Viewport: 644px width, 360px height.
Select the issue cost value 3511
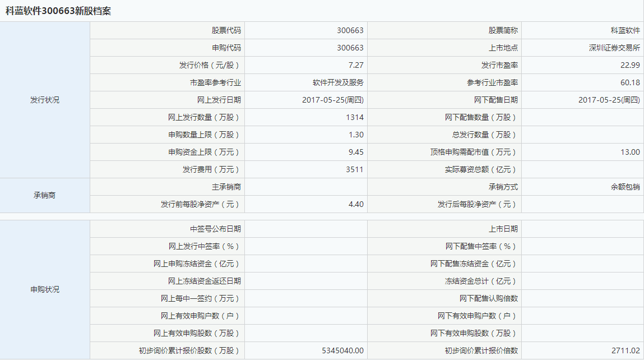[x=355, y=169]
